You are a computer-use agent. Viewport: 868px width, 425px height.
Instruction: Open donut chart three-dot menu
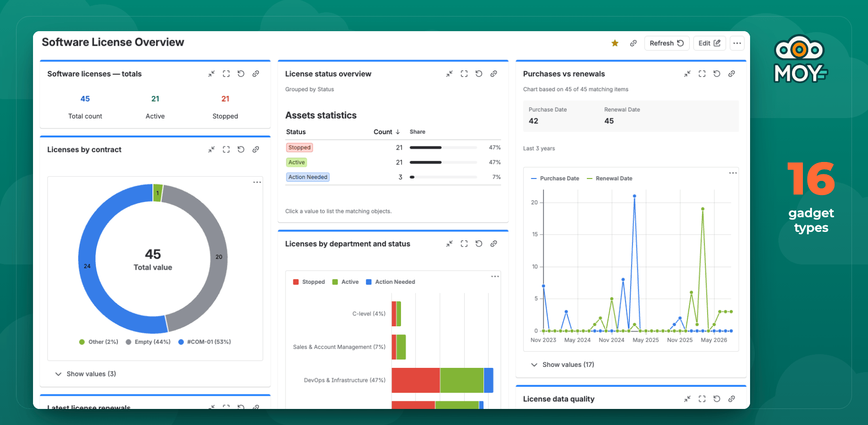pos(257,182)
